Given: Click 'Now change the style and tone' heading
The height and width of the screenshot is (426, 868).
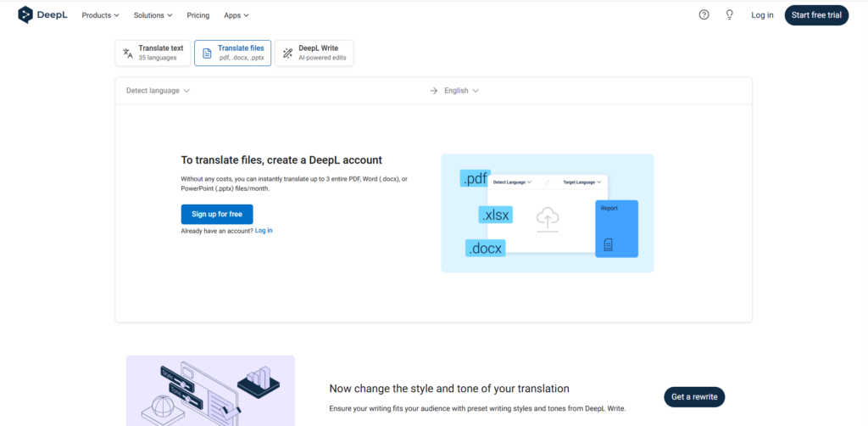Looking at the screenshot, I should [449, 389].
